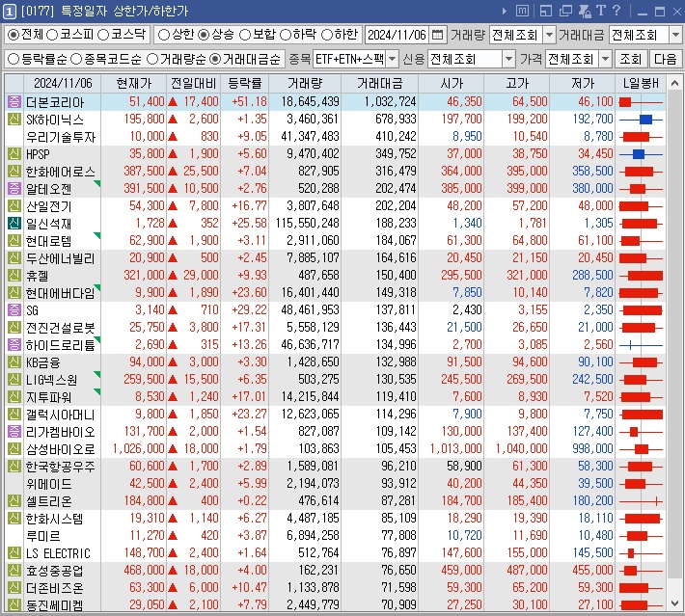
Task: Click the 증 badge beside 알테오젠
Action: (14, 189)
